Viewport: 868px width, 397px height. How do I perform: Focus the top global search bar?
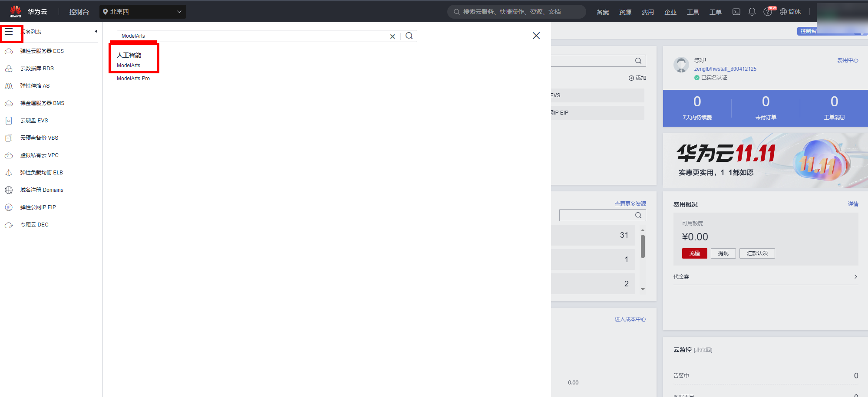pyautogui.click(x=517, y=12)
